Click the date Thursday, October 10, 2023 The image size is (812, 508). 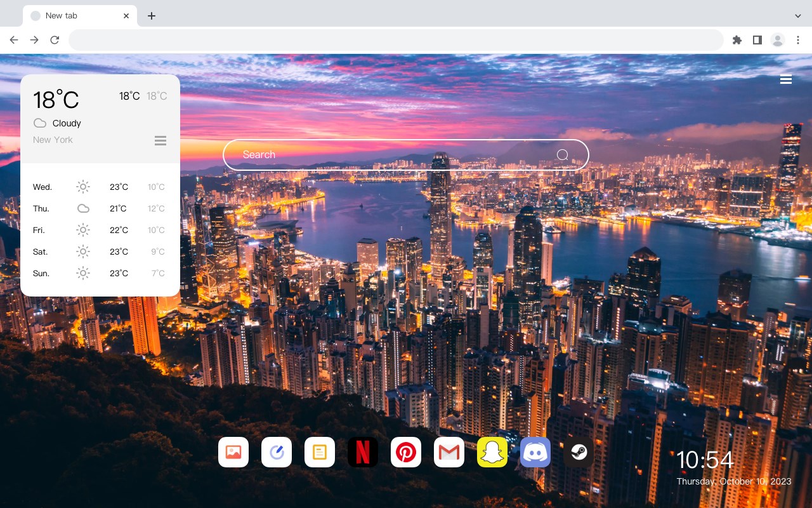[x=734, y=481]
